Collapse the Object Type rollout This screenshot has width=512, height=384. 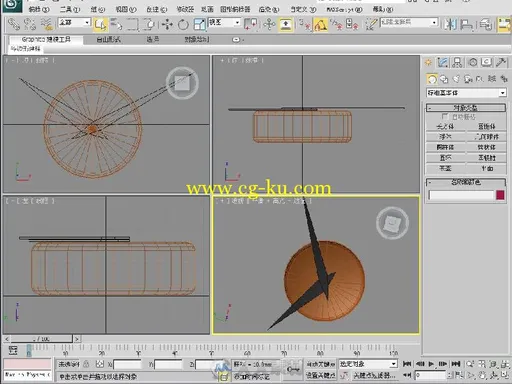point(466,108)
